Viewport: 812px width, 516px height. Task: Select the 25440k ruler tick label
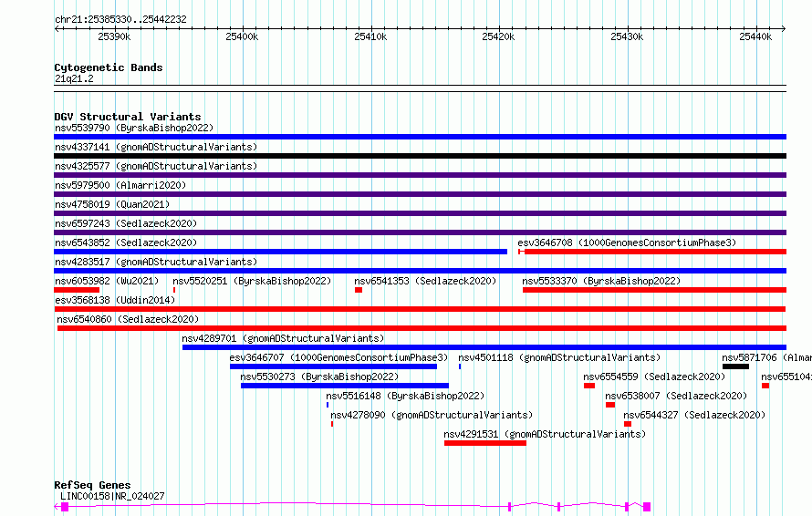pyautogui.click(x=755, y=36)
